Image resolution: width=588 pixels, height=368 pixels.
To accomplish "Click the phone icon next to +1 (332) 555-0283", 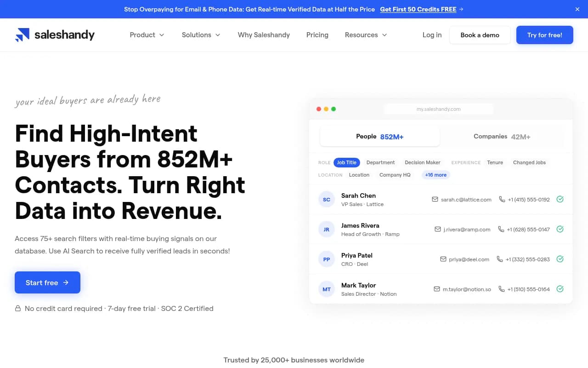I will pyautogui.click(x=500, y=259).
